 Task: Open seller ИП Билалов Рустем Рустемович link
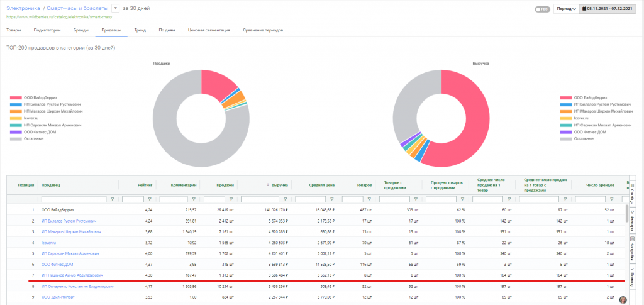(69, 221)
